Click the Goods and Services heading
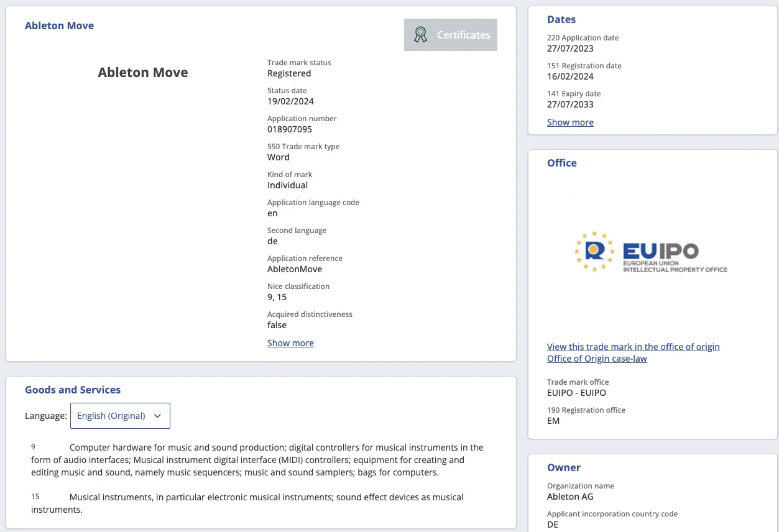 coord(73,390)
